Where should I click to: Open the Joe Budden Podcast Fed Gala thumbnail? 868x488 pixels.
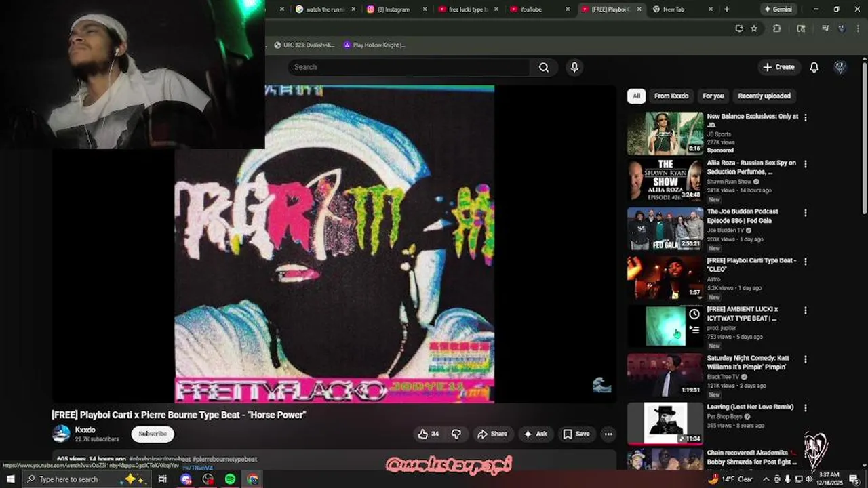coord(665,229)
